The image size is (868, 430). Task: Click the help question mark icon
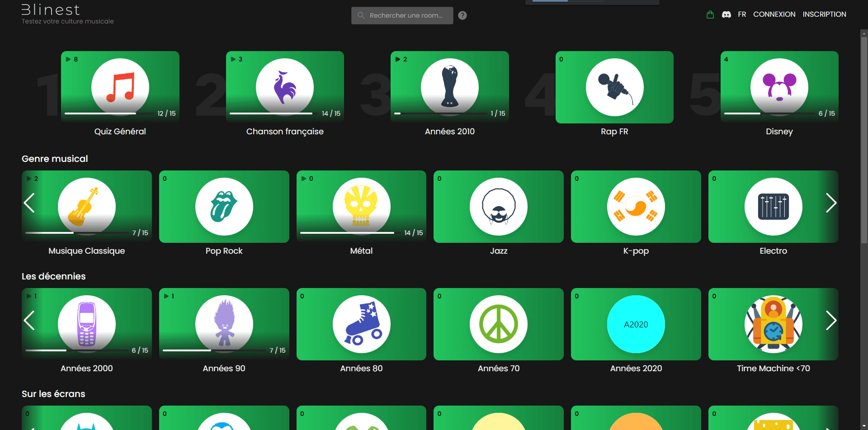462,15
